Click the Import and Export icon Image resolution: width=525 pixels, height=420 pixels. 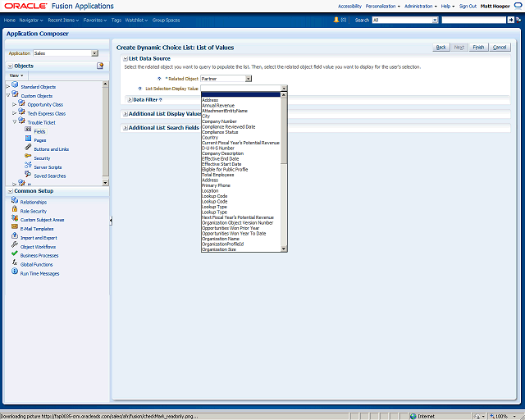(15, 235)
